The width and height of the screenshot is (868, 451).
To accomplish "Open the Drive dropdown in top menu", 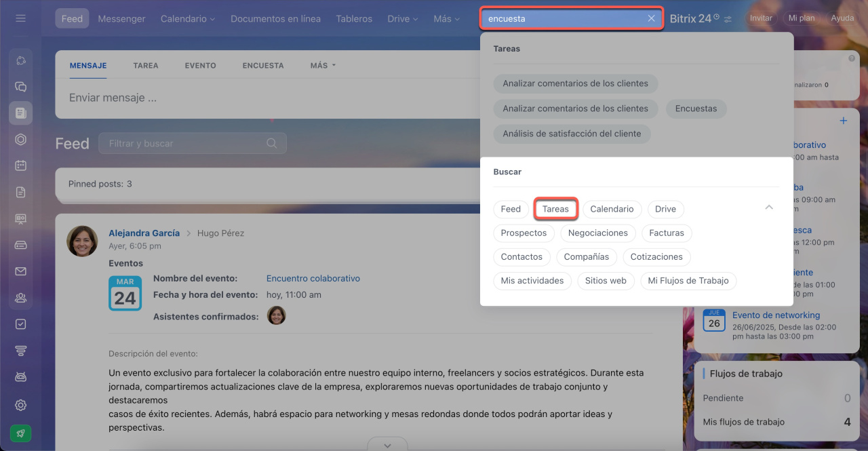I will [x=403, y=18].
